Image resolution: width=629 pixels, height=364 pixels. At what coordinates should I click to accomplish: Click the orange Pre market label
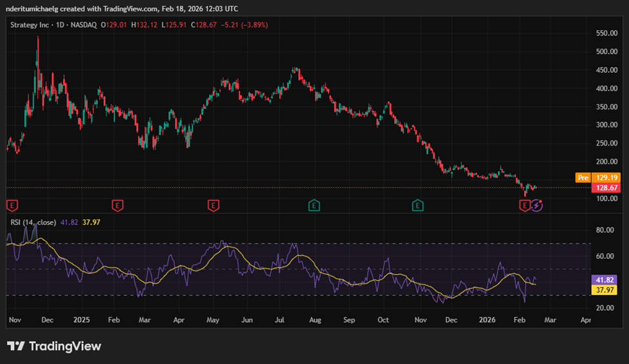coord(583,177)
